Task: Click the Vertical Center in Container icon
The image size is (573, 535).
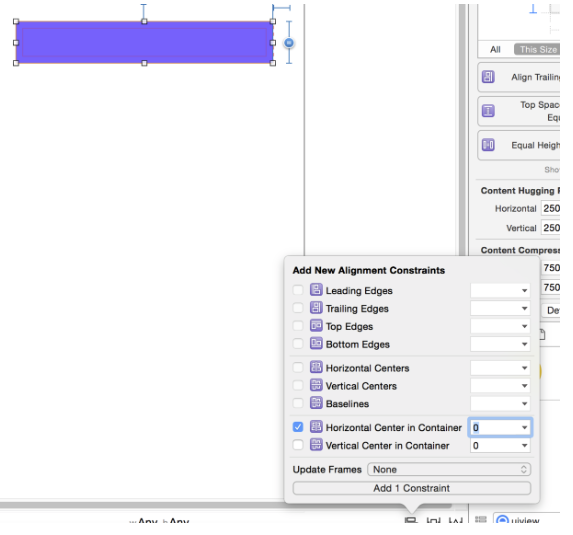Action: [316, 445]
